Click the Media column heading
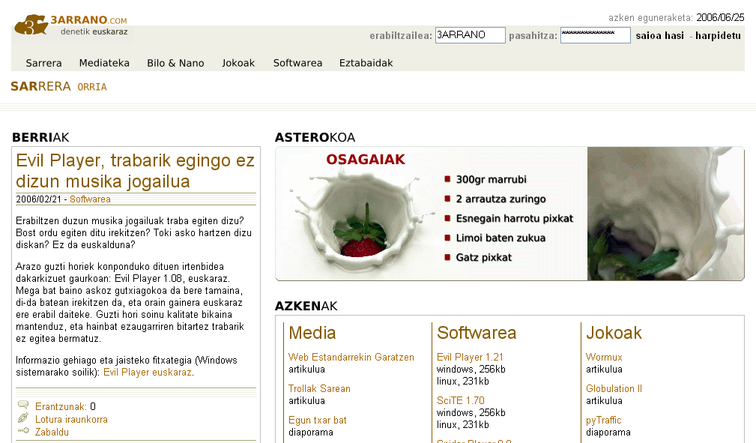 [x=312, y=333]
